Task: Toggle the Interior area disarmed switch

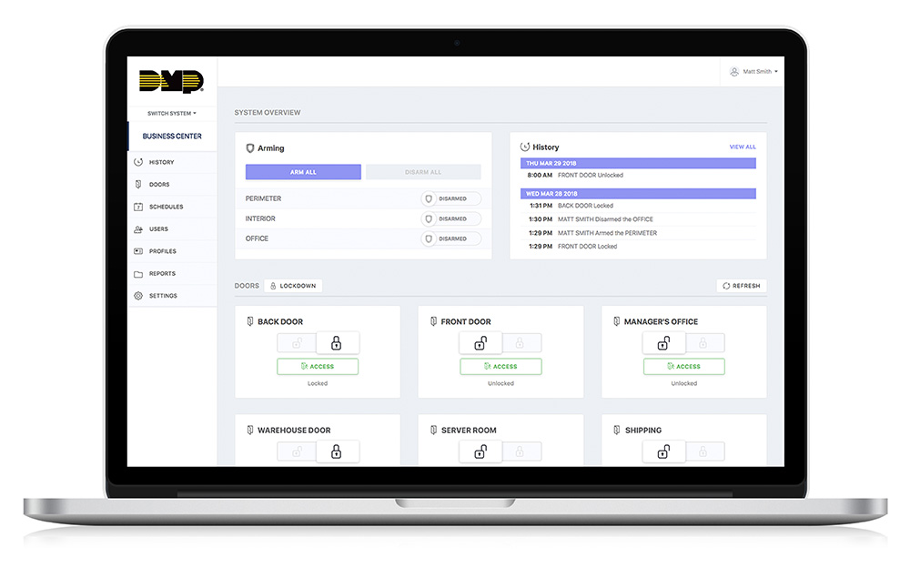Action: tap(450, 218)
